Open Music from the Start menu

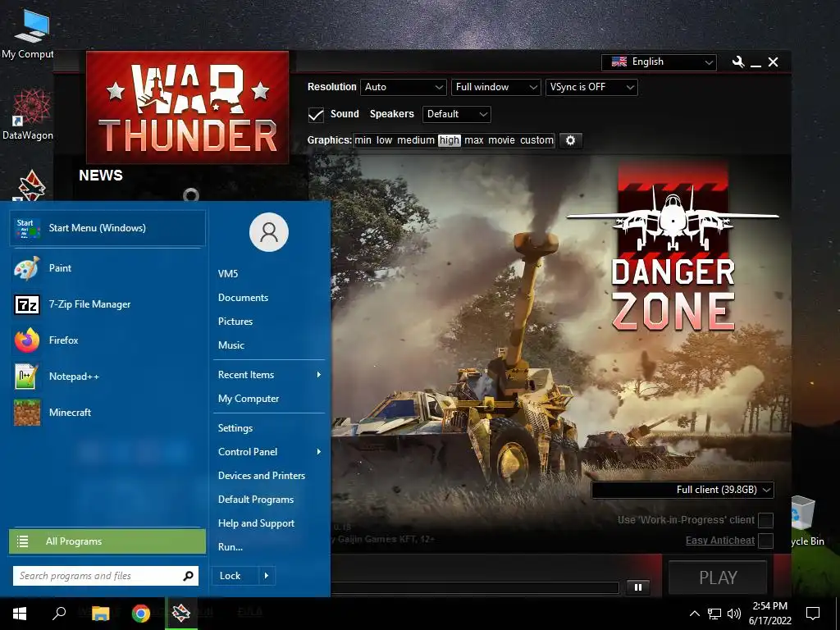point(231,345)
